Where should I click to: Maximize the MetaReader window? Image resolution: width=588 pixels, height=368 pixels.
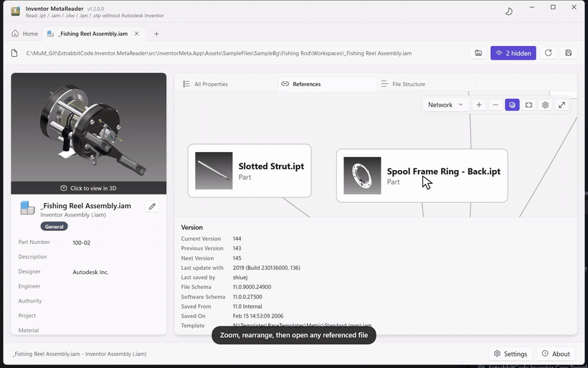(553, 7)
